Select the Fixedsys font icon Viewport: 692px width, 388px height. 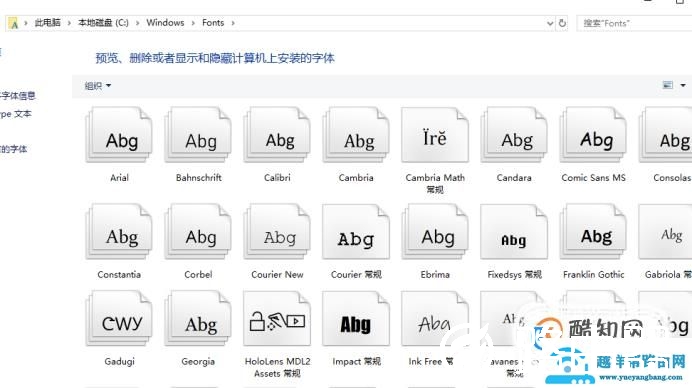(514, 232)
